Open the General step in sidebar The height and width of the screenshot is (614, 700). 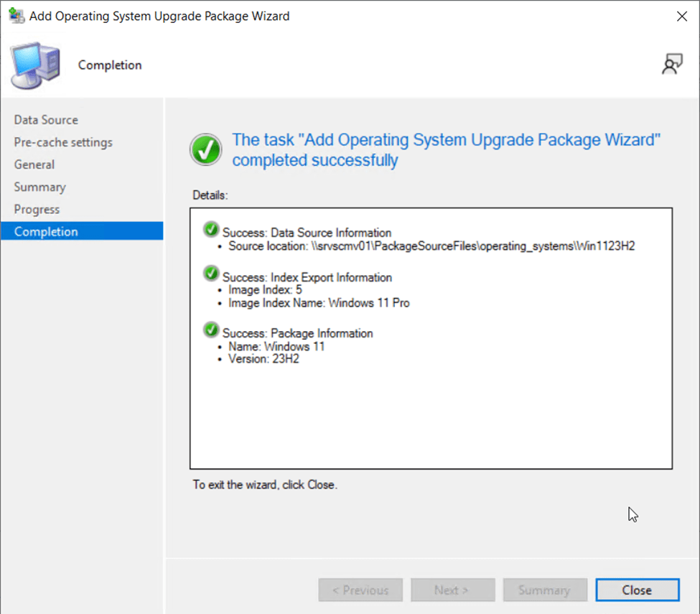[34, 164]
